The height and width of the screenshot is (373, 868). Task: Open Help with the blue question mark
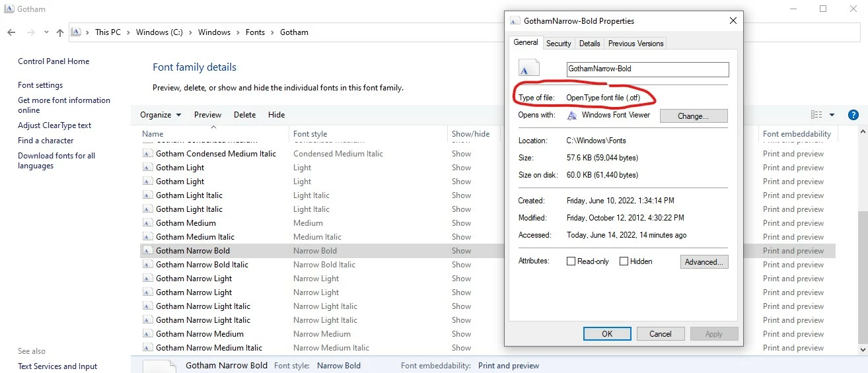tap(853, 115)
